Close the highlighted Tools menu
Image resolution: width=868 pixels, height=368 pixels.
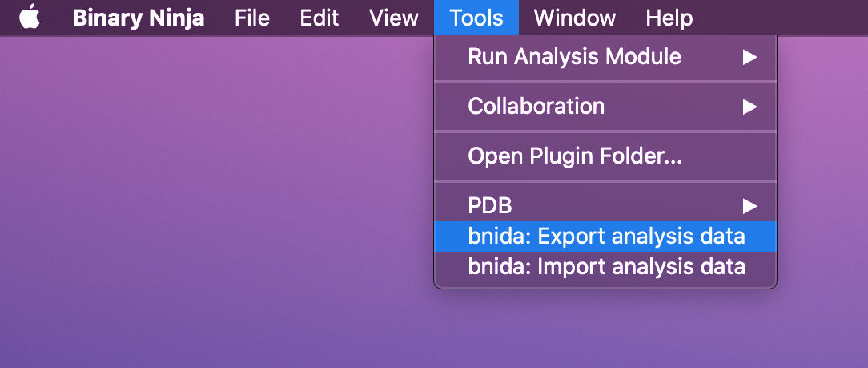pyautogui.click(x=476, y=18)
